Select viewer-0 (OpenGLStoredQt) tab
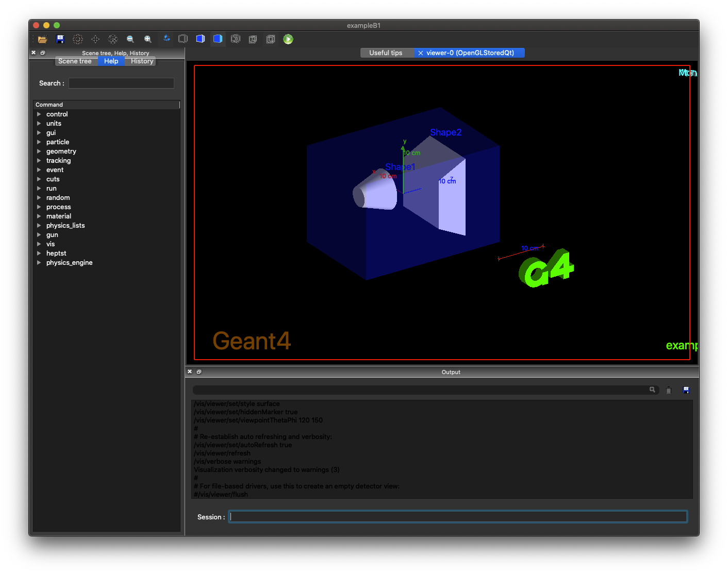728x574 pixels. tap(470, 53)
